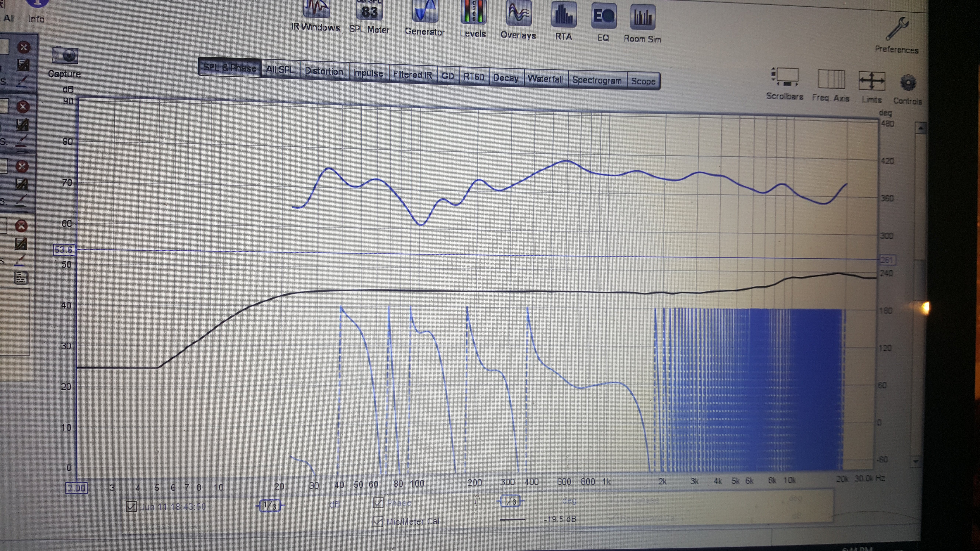
Task: Click the Jun 11 18:43:50 trace label
Action: click(173, 507)
